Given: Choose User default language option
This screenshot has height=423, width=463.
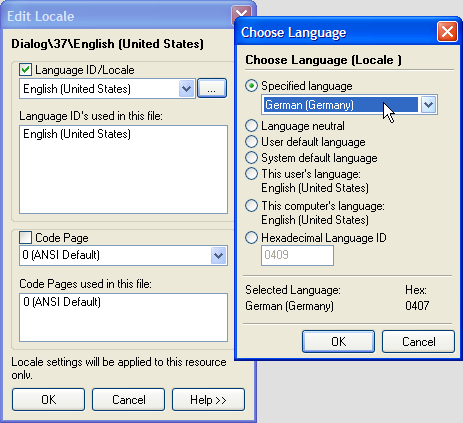Looking at the screenshot, I should (251, 142).
